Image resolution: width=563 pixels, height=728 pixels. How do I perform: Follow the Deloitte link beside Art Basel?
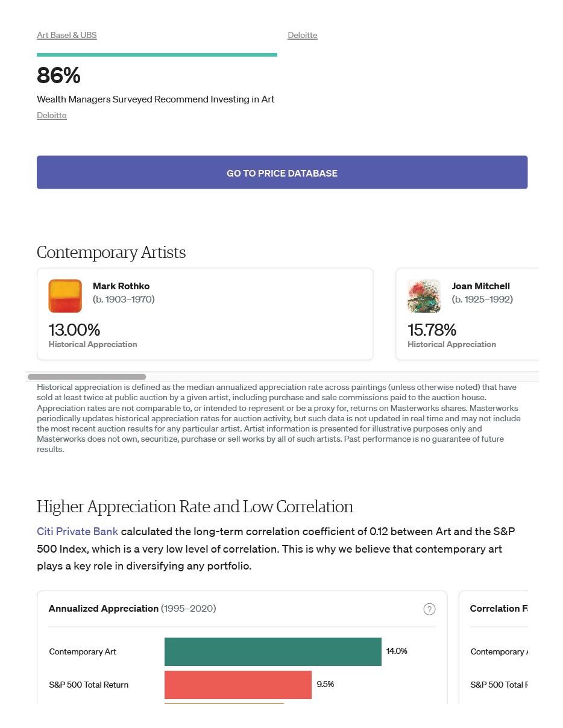pyautogui.click(x=303, y=35)
